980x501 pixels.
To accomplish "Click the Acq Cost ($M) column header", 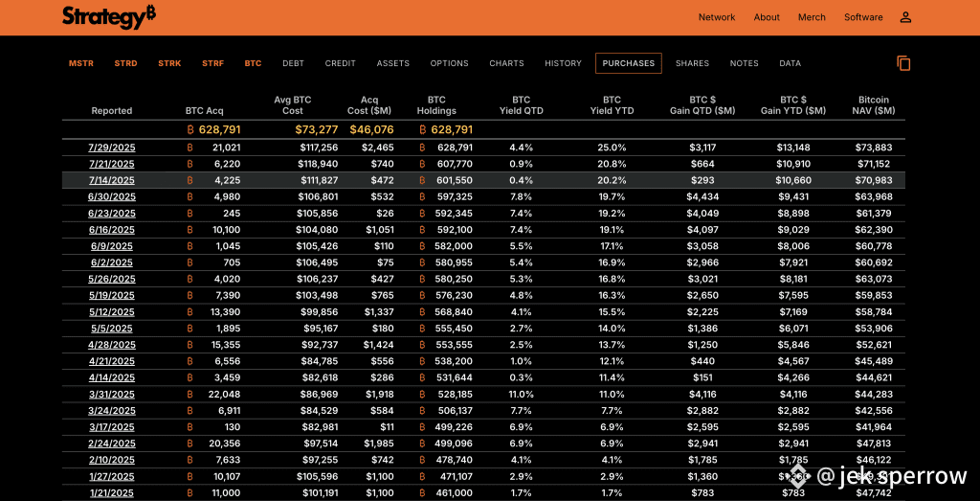I will pyautogui.click(x=370, y=105).
